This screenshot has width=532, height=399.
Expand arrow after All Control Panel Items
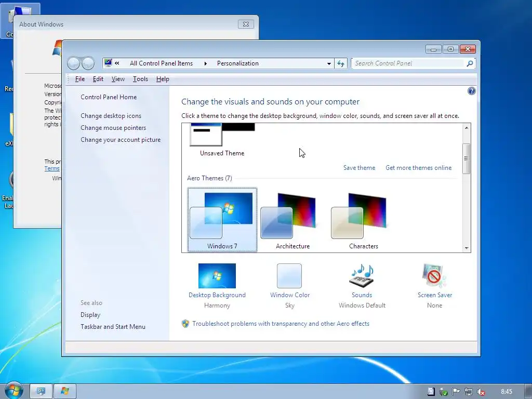pyautogui.click(x=205, y=63)
